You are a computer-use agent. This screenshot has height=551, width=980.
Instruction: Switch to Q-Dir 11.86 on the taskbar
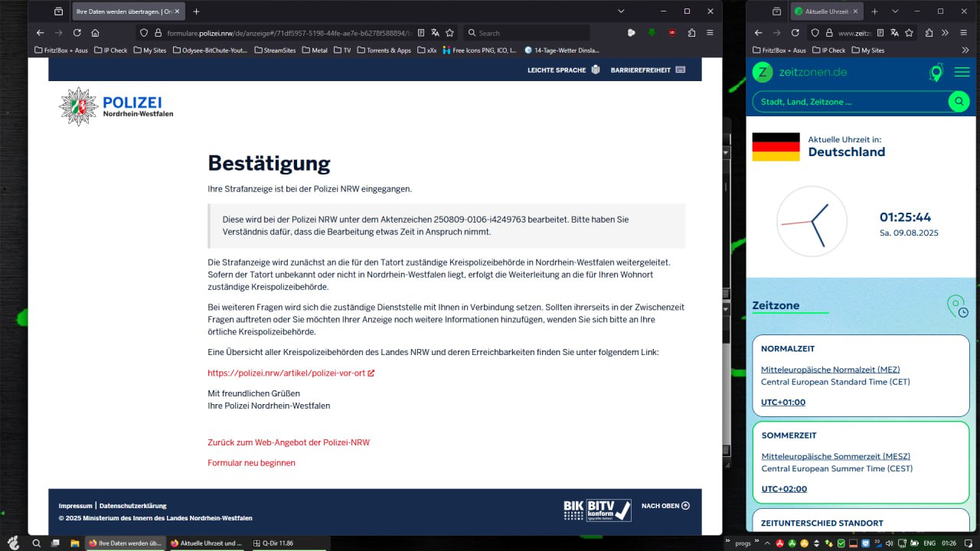point(292,543)
